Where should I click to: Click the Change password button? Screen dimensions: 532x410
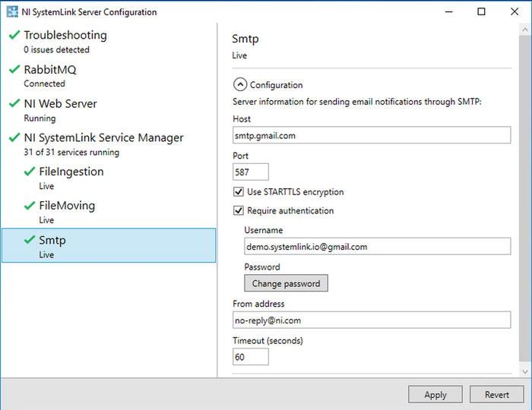point(286,283)
